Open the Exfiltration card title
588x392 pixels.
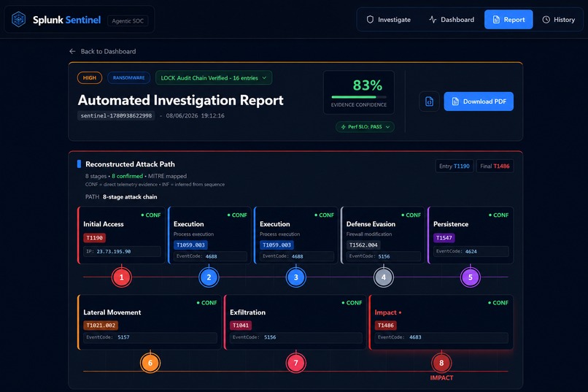coord(247,312)
